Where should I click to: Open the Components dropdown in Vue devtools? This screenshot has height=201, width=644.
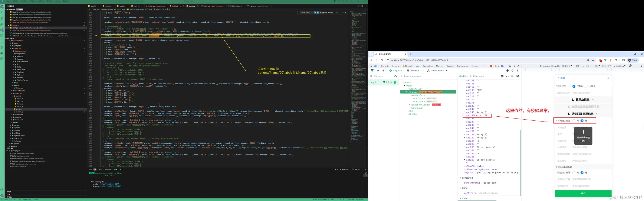pyautogui.click(x=437, y=71)
